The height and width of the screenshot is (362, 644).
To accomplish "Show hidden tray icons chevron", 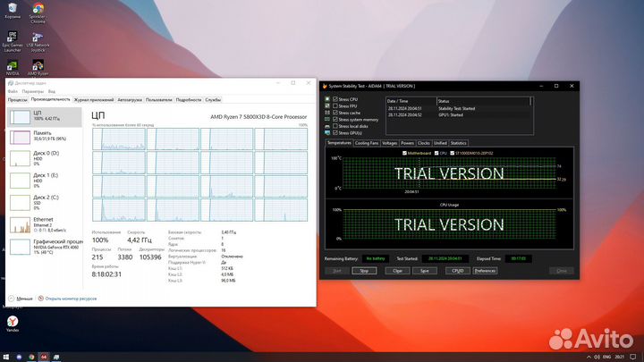I will point(589,357).
